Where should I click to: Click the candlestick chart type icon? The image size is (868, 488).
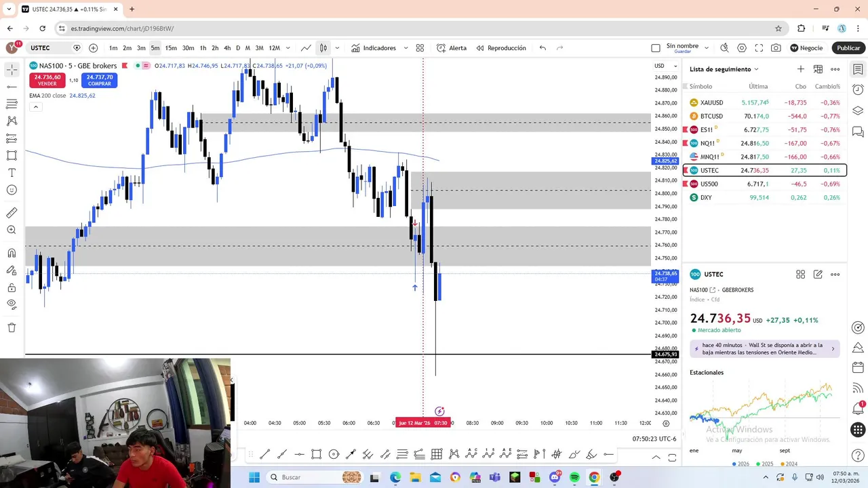point(323,48)
